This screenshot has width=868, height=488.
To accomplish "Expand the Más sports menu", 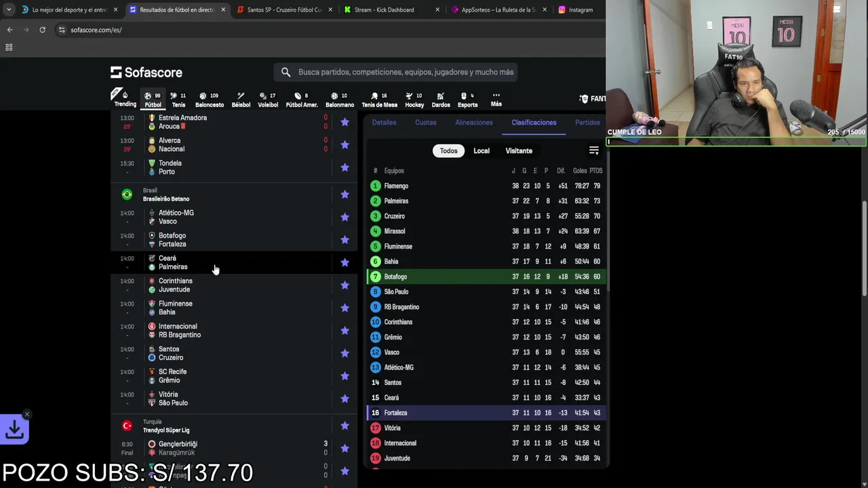I will pos(496,100).
